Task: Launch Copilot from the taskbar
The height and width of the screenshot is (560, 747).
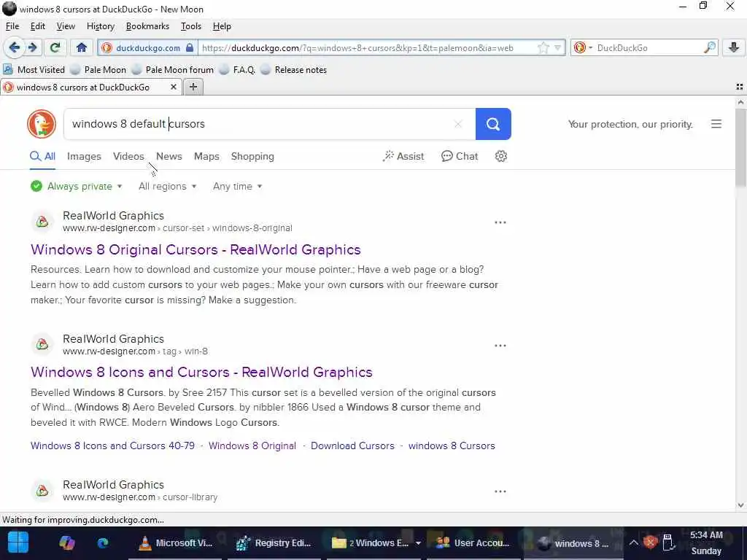Action: pyautogui.click(x=66, y=542)
